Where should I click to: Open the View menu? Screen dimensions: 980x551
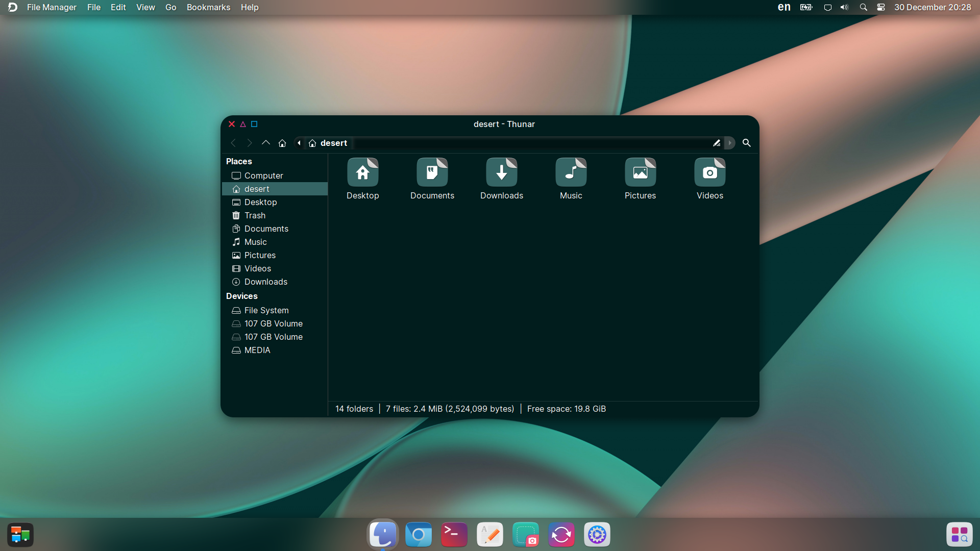coord(145,7)
